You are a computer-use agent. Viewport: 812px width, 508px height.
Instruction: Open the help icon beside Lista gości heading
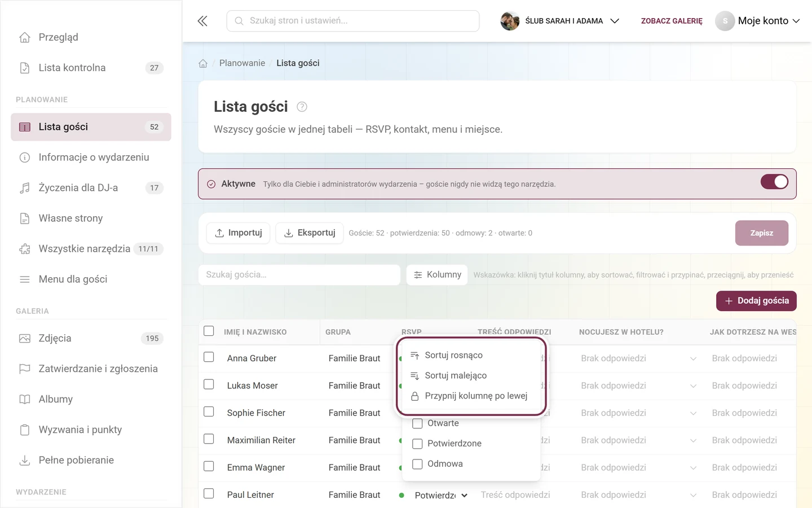point(302,107)
